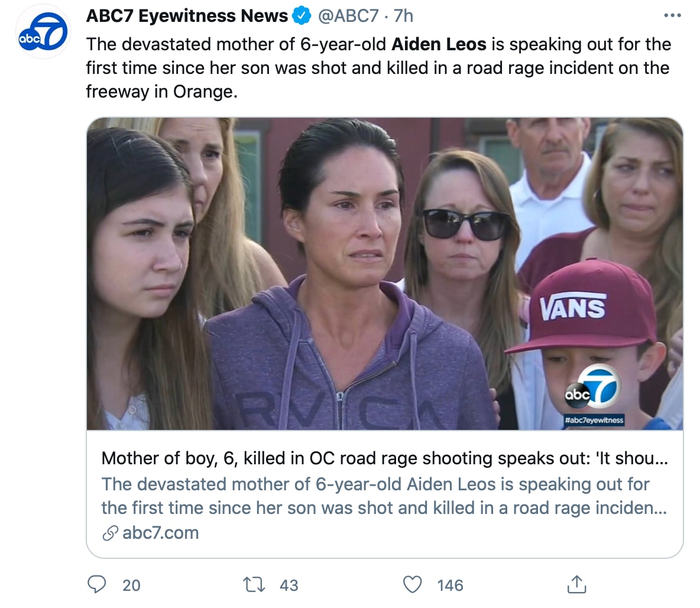Click the bold Aiden Leos name in tweet
700x608 pixels.
click(x=439, y=44)
